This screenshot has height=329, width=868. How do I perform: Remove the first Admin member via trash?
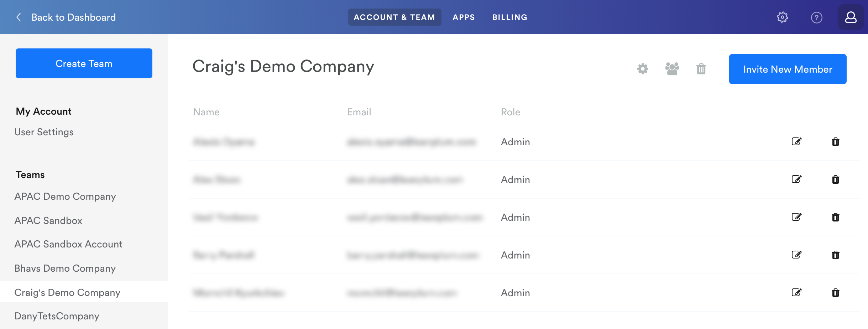coord(836,142)
